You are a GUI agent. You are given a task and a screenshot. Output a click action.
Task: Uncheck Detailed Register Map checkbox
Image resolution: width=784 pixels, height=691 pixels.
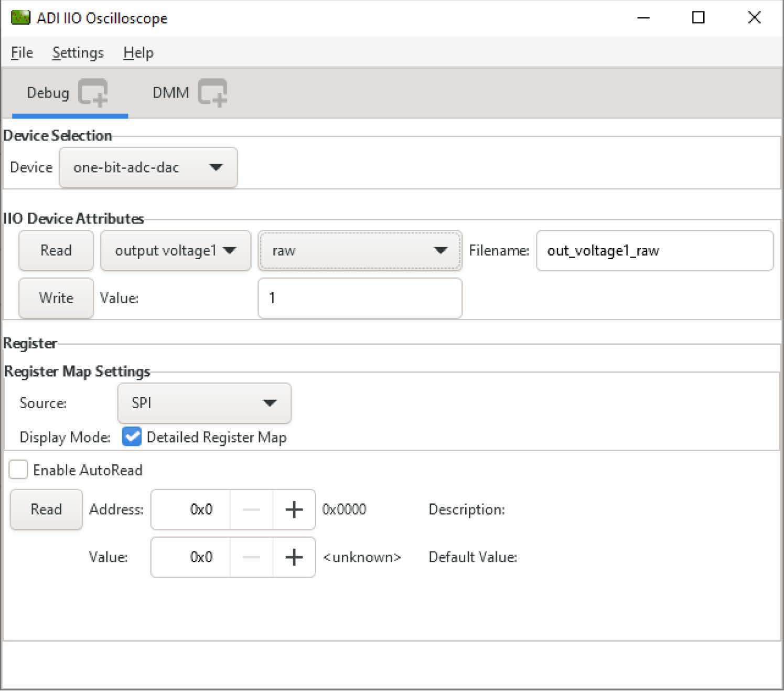click(x=132, y=437)
